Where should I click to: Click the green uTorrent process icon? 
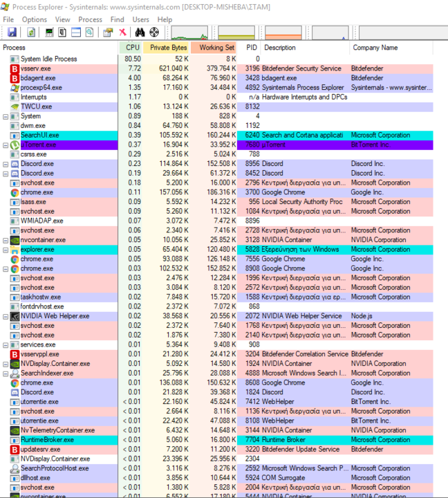pyautogui.click(x=15, y=145)
